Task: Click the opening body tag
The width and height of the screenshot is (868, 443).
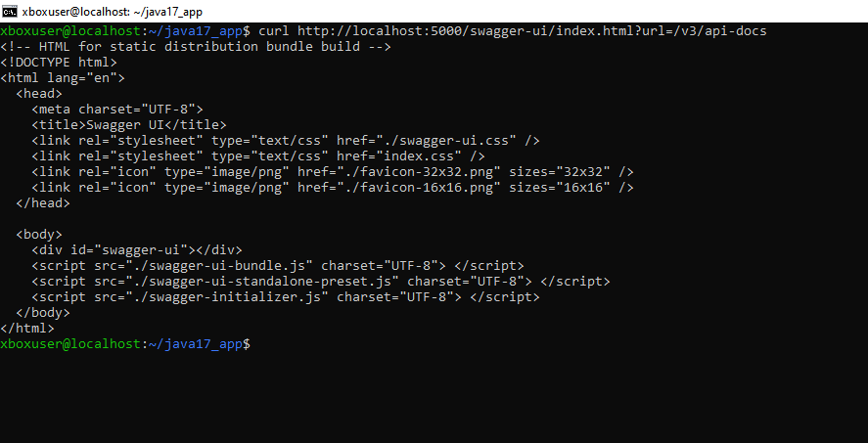Action: (x=39, y=235)
